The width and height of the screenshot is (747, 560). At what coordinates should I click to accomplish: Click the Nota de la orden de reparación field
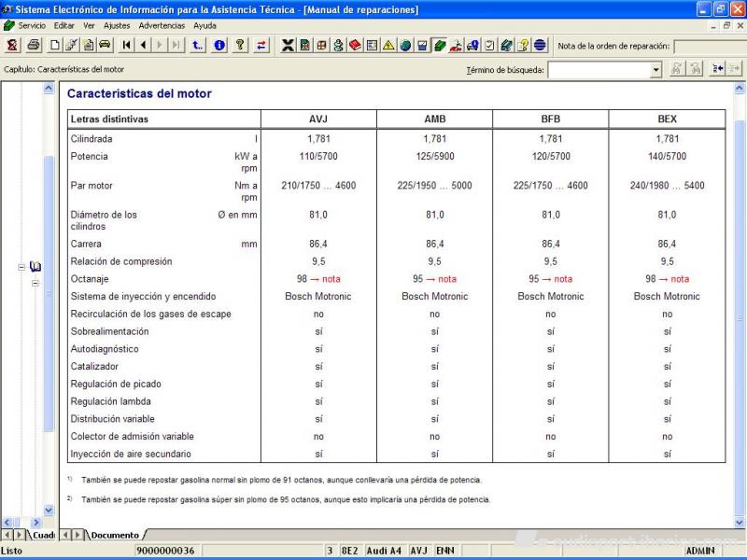pyautogui.click(x=710, y=46)
